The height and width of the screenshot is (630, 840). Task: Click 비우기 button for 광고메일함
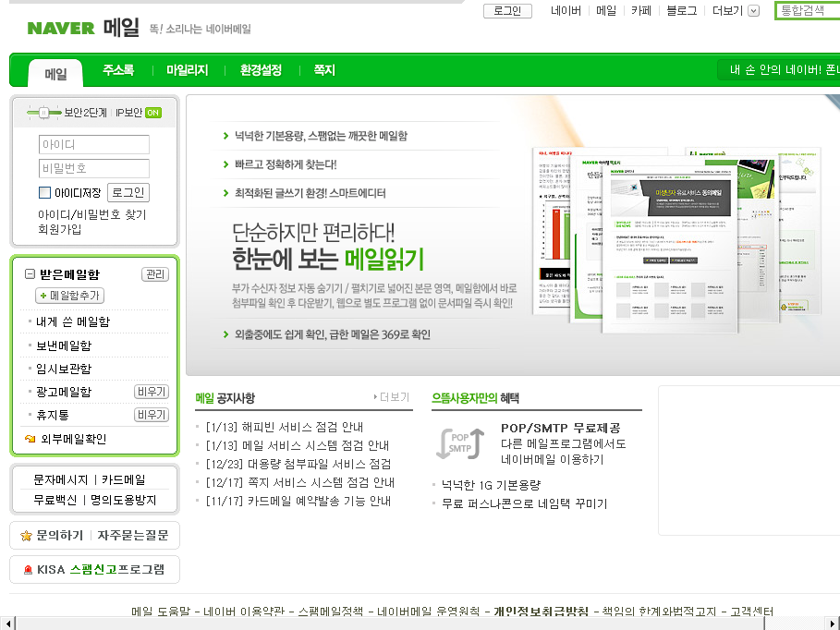click(x=151, y=392)
